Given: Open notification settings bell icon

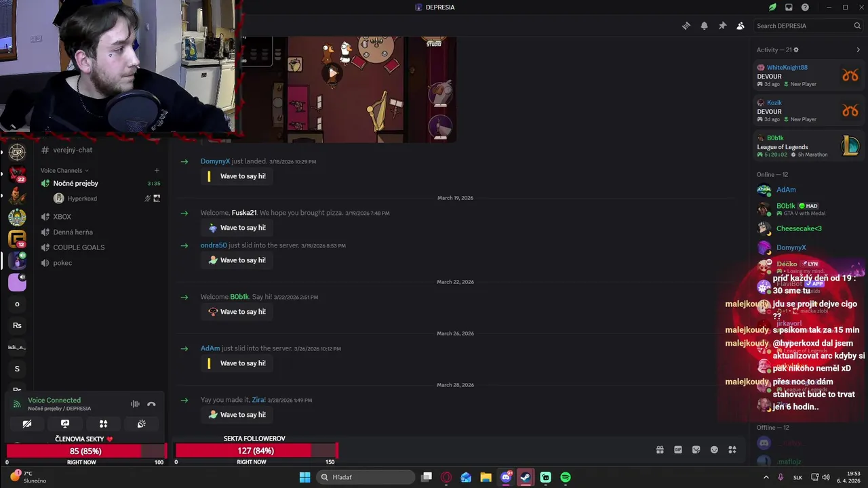Looking at the screenshot, I should pyautogui.click(x=705, y=26).
